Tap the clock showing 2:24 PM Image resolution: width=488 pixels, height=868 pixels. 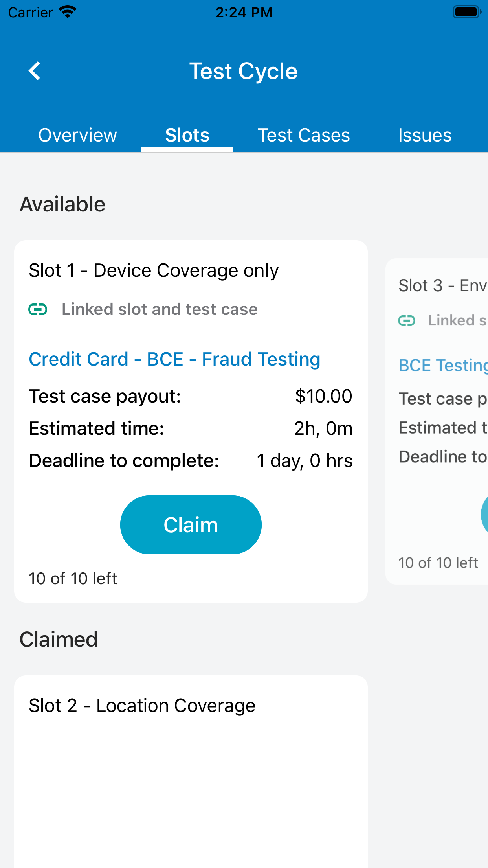[244, 12]
